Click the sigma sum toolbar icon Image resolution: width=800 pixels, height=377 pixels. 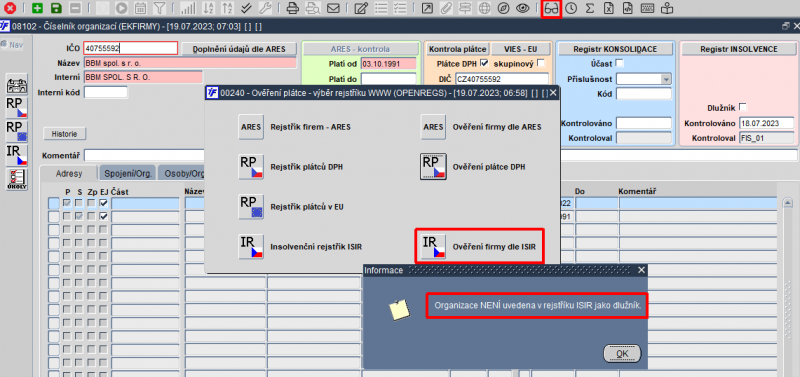[x=590, y=8]
